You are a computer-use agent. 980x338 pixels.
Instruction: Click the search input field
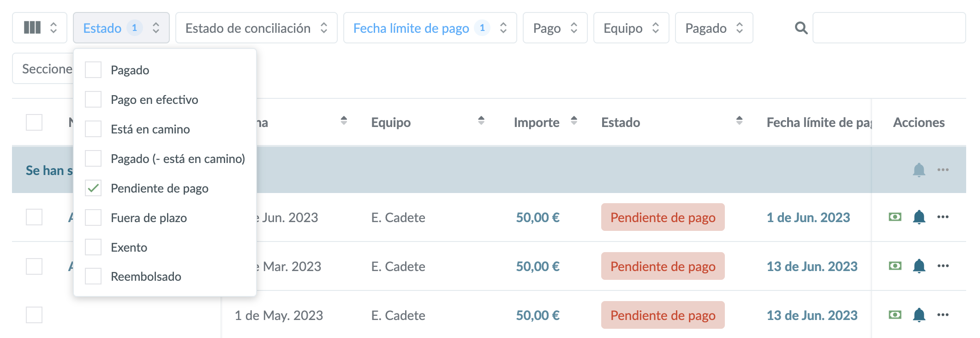pos(889,28)
